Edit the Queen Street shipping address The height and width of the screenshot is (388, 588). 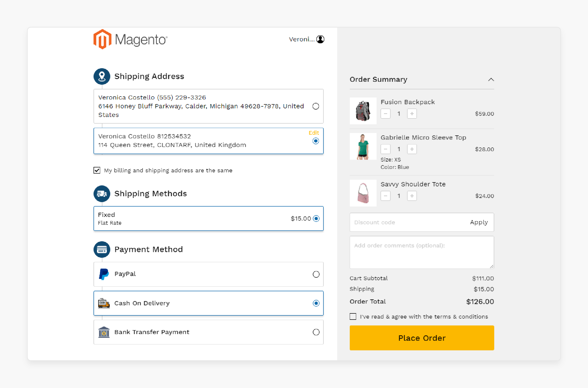[314, 133]
